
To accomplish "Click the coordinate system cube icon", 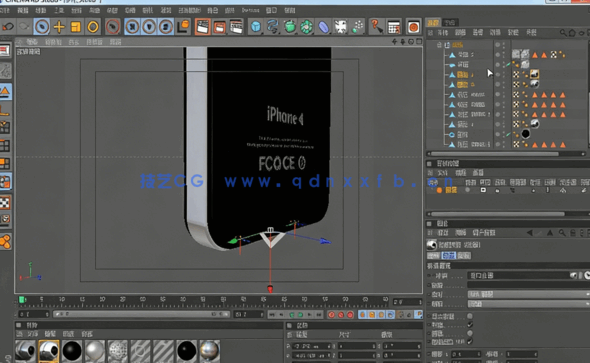I will point(183,27).
